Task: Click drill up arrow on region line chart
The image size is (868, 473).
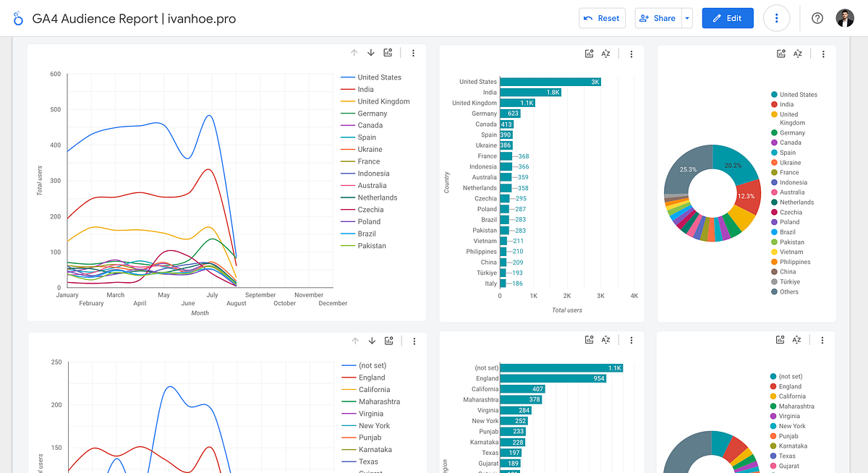Action: coord(354,341)
